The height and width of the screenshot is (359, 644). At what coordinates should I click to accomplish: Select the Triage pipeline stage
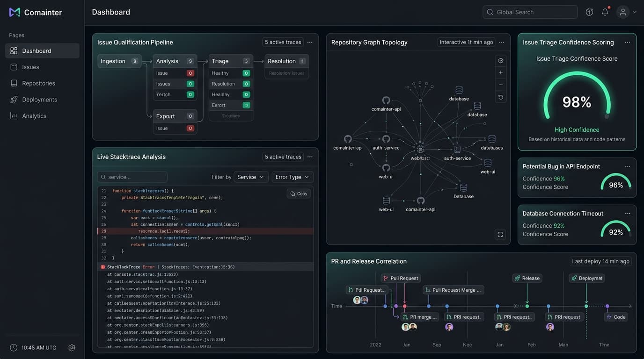[x=231, y=61]
